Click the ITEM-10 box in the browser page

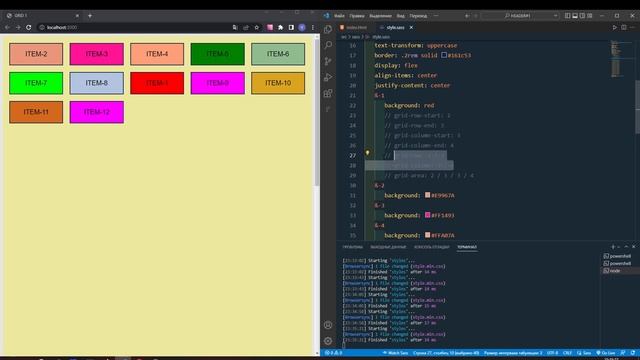[278, 83]
